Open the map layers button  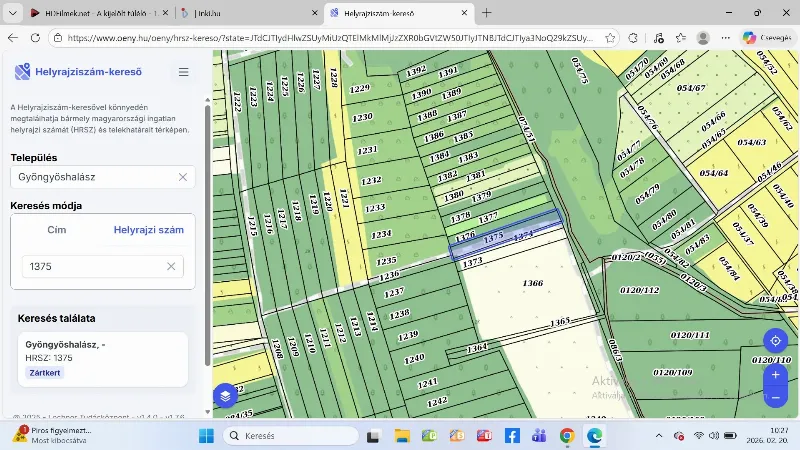coord(226,396)
